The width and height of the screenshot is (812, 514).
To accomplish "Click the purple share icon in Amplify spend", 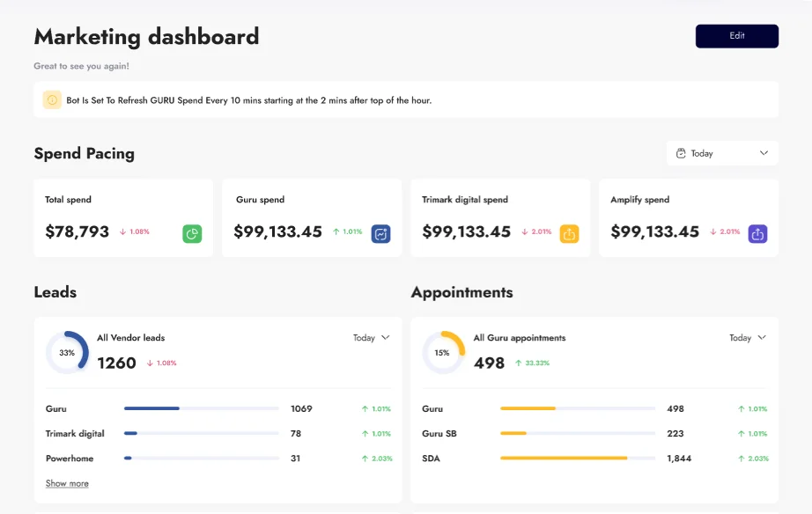I will (x=757, y=233).
